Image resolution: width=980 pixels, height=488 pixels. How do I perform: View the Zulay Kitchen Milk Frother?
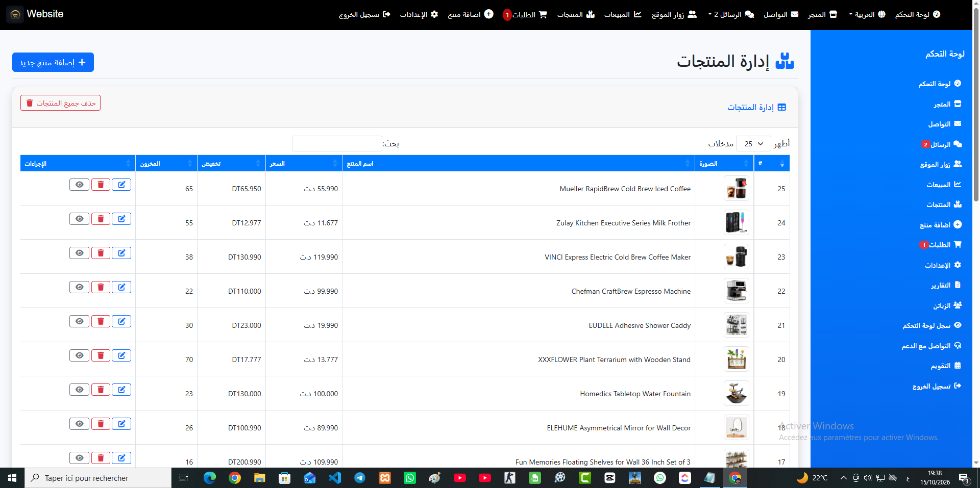79,219
